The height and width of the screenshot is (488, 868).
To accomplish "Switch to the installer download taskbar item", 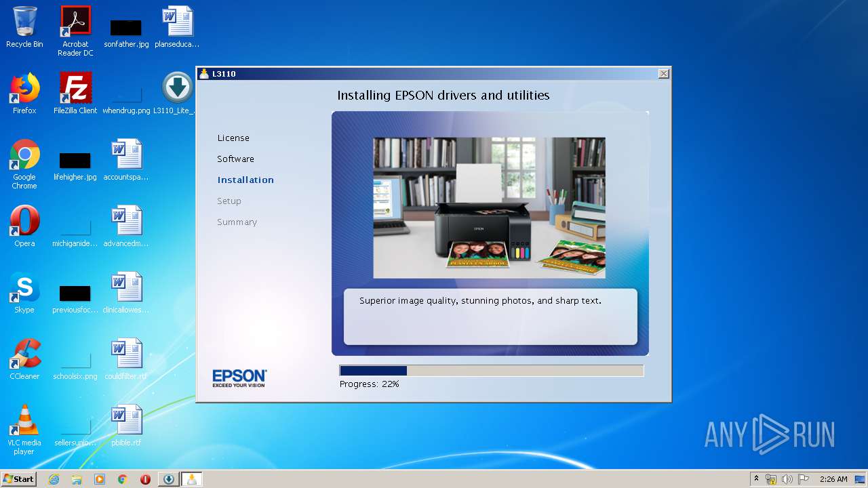I will click(x=168, y=479).
